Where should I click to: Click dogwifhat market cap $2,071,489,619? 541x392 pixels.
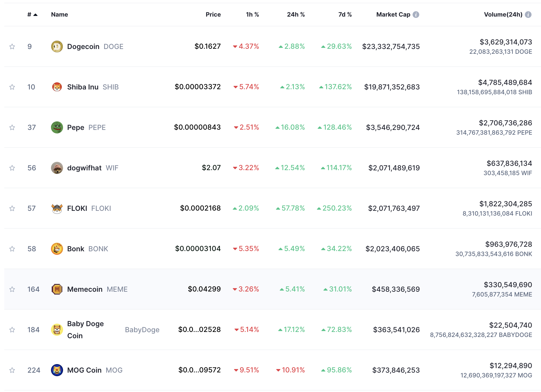394,168
